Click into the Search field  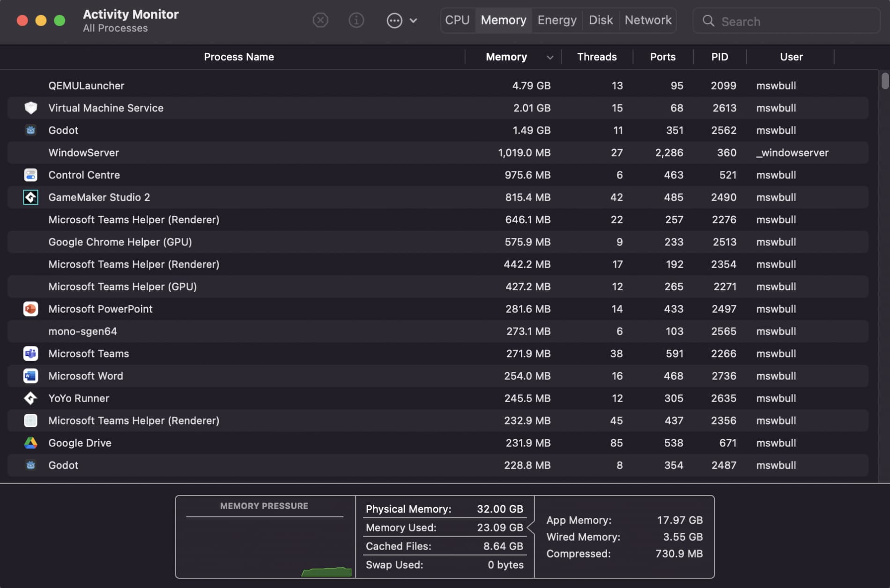[x=786, y=21]
